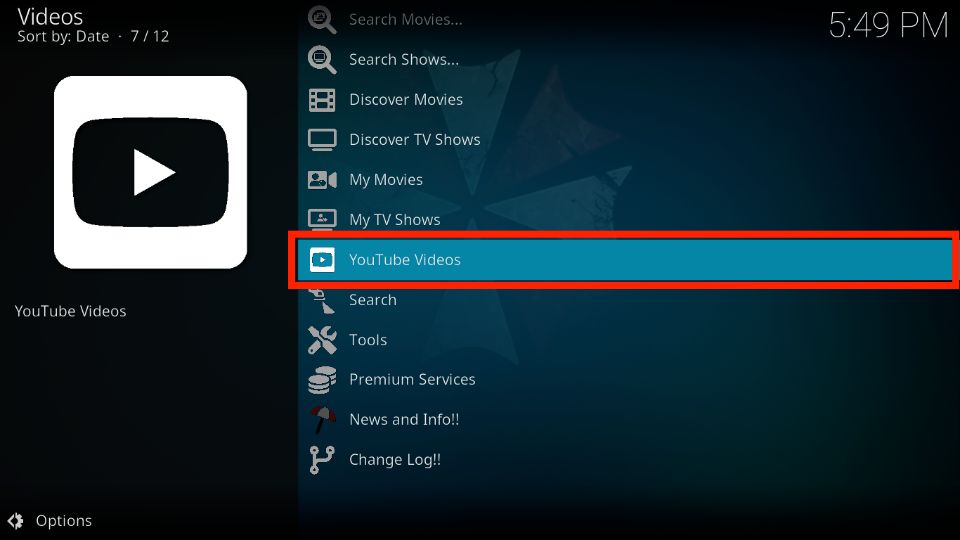Click the Search broom icon

[x=322, y=300]
